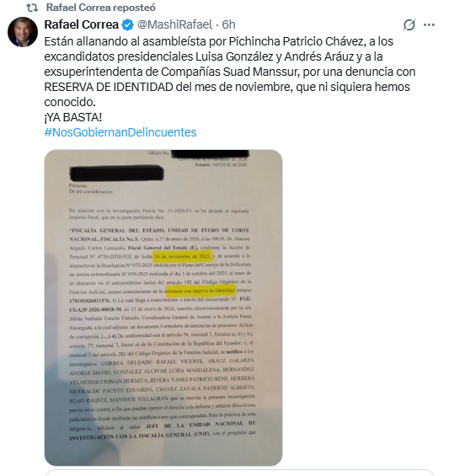This screenshot has height=476, width=449.
Task: Click the "Asunto: NOTIFICACION" line in the document image
Action: [x=221, y=165]
